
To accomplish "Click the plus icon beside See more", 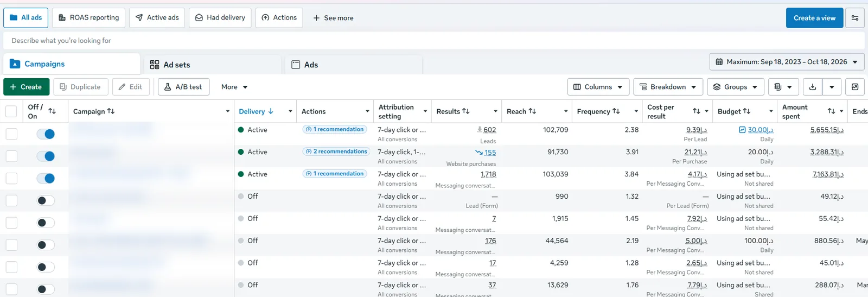I will coord(316,18).
